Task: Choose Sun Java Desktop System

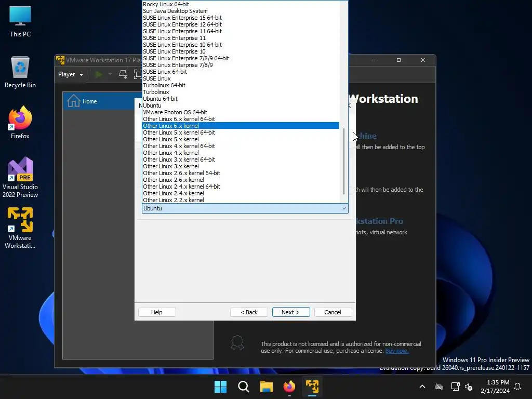Action: pos(241,11)
